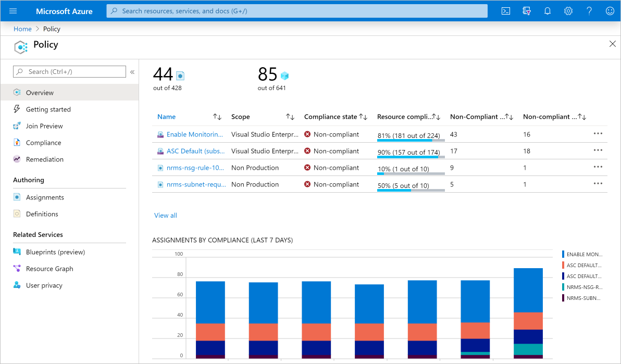Open Directory and subscription filter icon
Image resolution: width=621 pixels, height=364 pixels.
point(526,11)
